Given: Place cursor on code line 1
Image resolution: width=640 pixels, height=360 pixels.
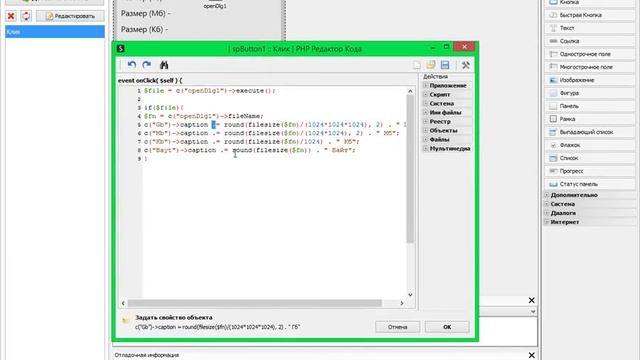Looking at the screenshot, I should [x=210, y=91].
